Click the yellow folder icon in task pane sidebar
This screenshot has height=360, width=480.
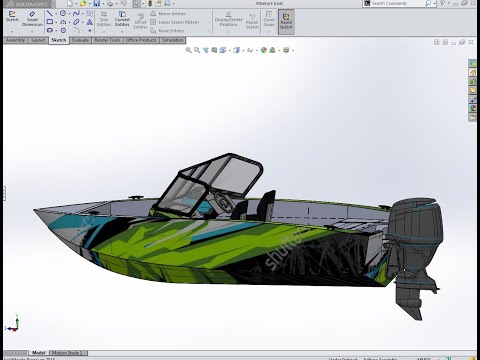pos(473,90)
